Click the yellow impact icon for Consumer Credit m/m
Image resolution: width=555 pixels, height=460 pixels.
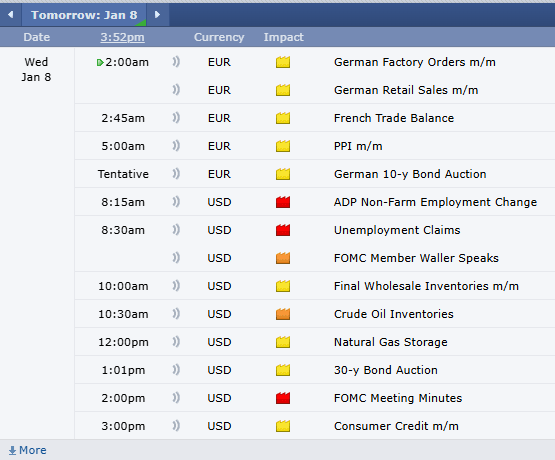[x=283, y=426]
